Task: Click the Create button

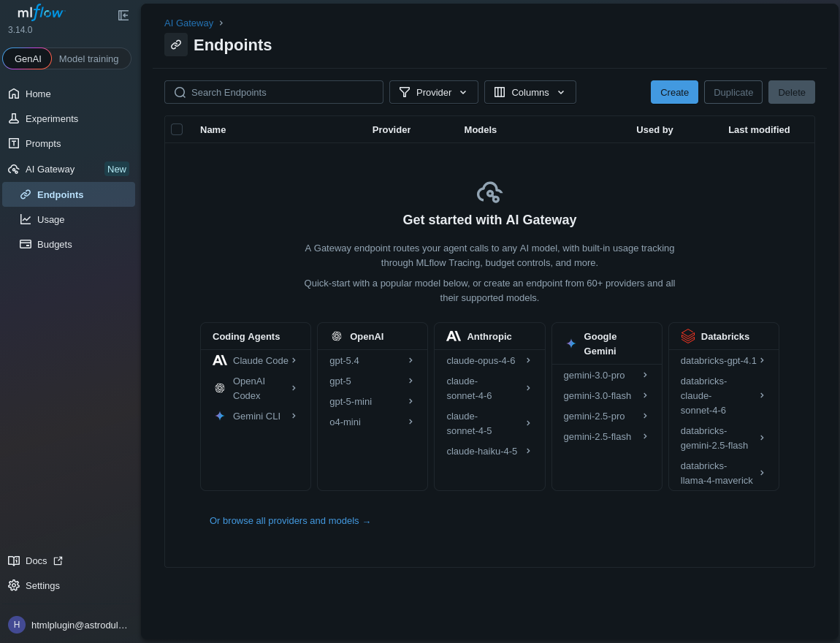Action: pyautogui.click(x=674, y=92)
